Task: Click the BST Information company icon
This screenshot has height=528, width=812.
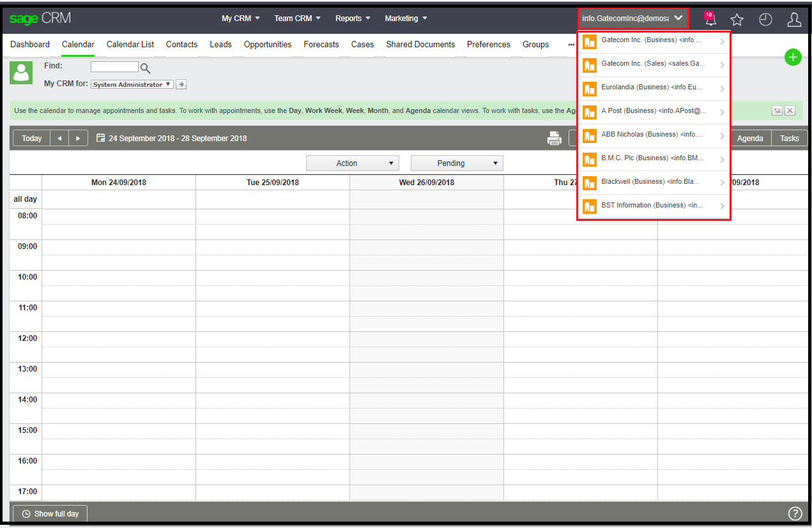Action: [x=590, y=207]
